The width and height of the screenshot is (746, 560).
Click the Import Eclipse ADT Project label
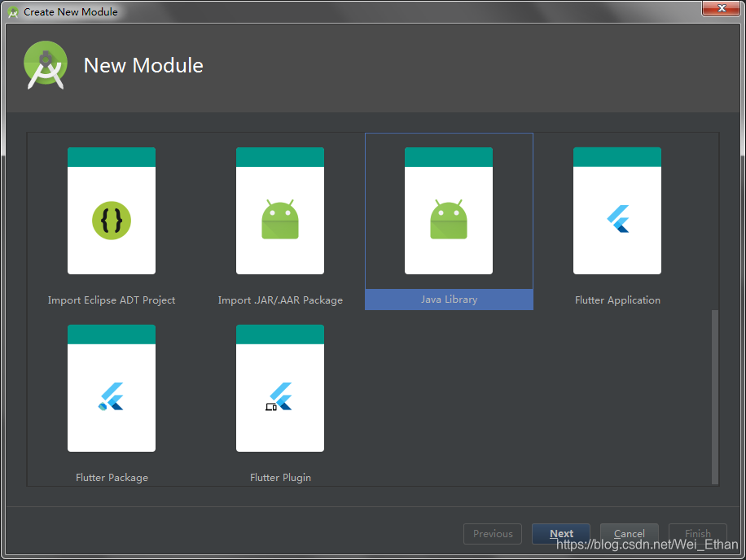point(112,300)
